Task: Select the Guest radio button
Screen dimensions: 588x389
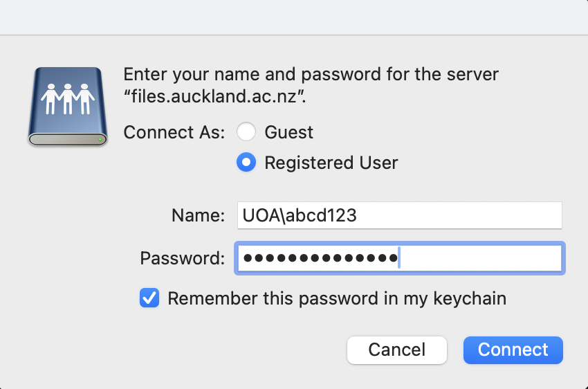Action: point(246,132)
